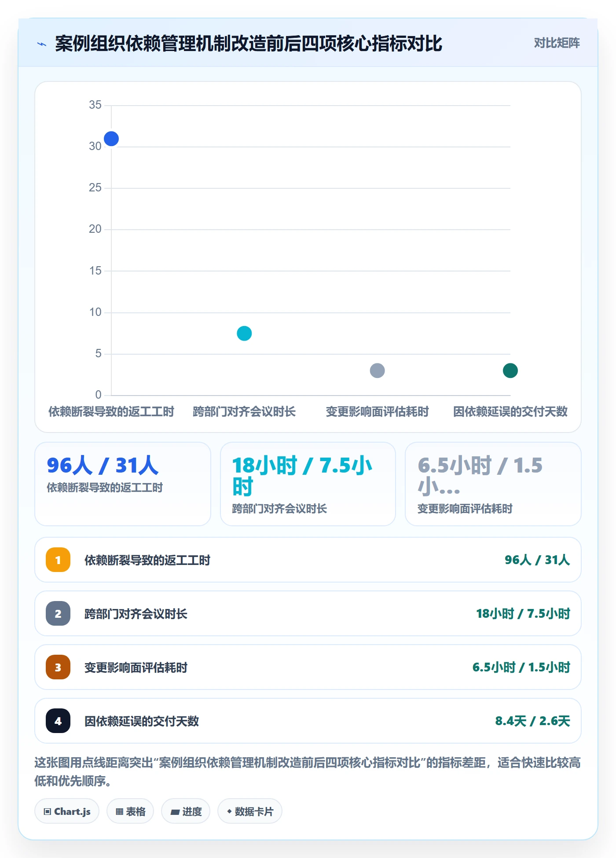Select the 变更影响面评估耗时 list row label
The height and width of the screenshot is (858, 616).
pyautogui.click(x=136, y=667)
